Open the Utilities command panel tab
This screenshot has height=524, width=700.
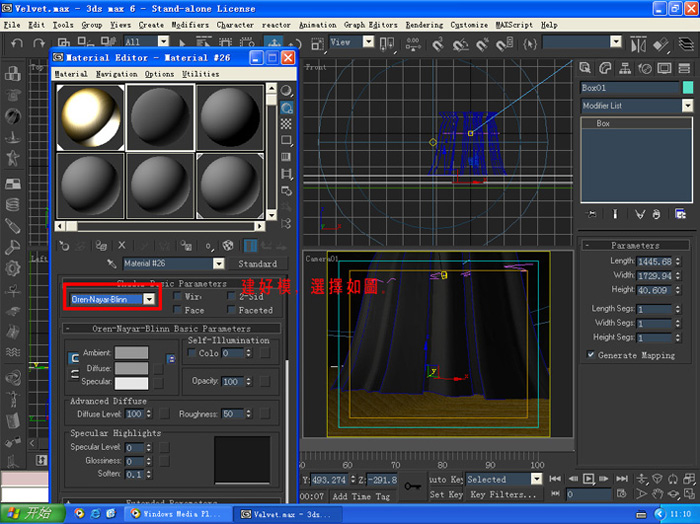[684, 68]
